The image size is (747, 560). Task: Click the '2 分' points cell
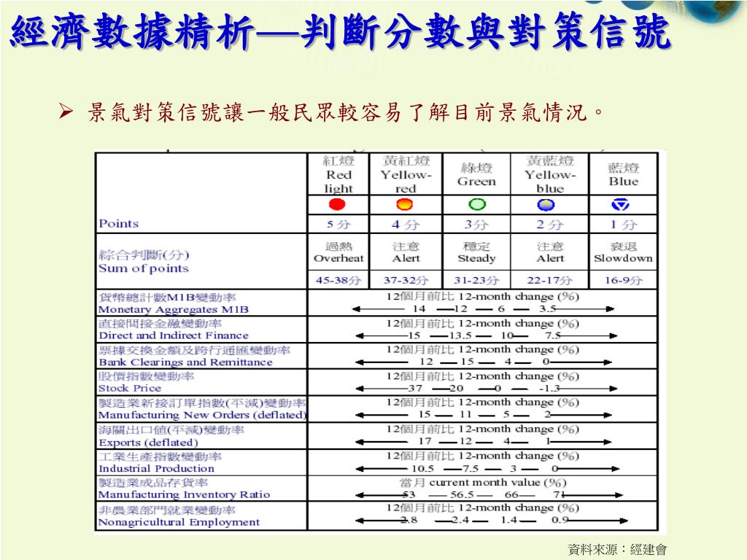tap(550, 225)
